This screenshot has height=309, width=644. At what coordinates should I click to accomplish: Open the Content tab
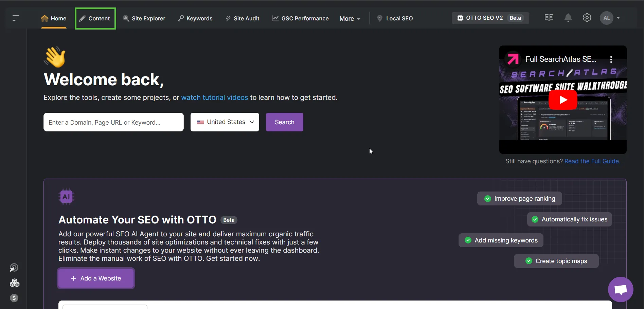pos(95,18)
